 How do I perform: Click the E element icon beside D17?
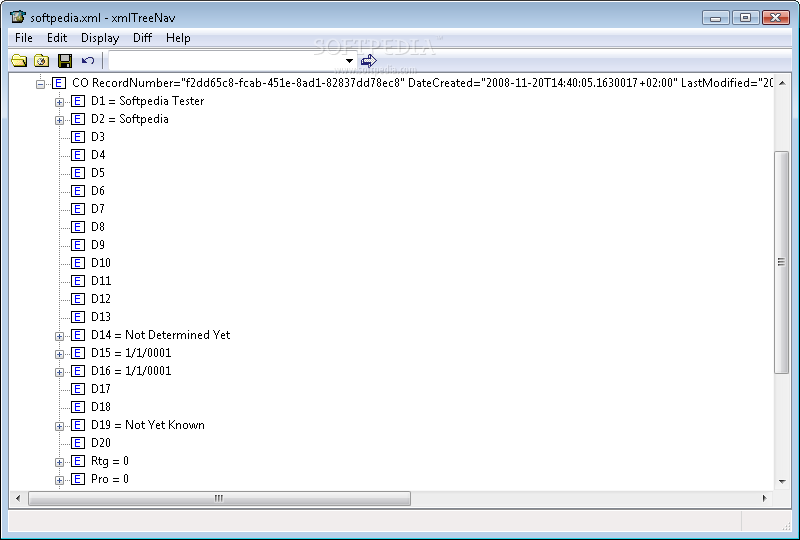click(78, 389)
